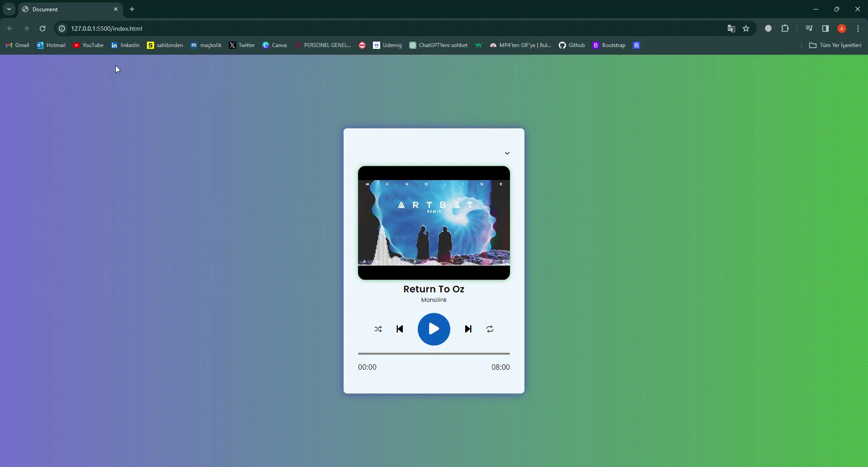Image resolution: width=868 pixels, height=467 pixels.
Task: Click the 08:00 total duration label
Action: (x=500, y=367)
